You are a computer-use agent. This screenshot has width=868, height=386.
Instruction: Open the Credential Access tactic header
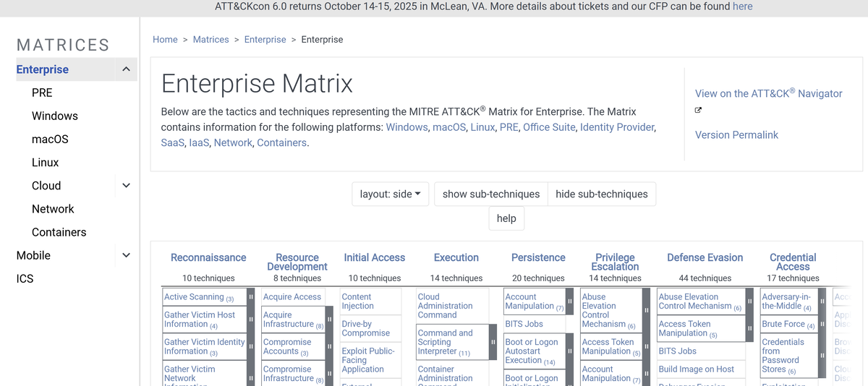[793, 262]
